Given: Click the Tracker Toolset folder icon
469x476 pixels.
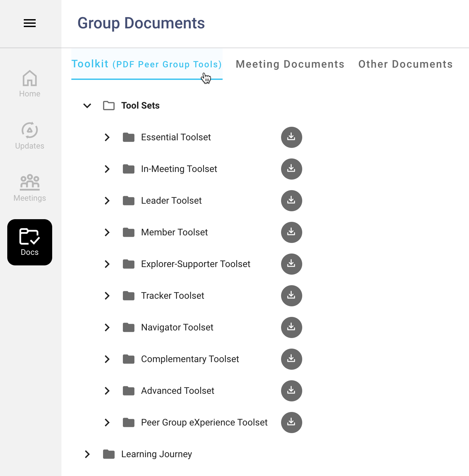Looking at the screenshot, I should (128, 296).
